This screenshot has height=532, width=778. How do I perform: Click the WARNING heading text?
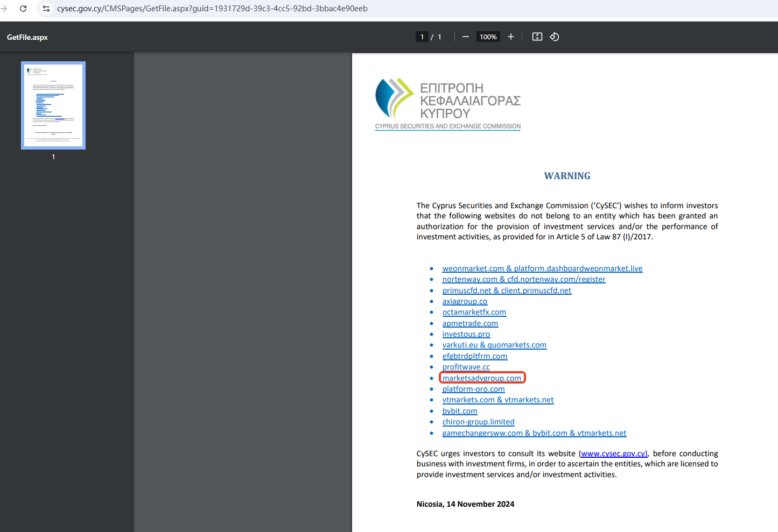[567, 176]
